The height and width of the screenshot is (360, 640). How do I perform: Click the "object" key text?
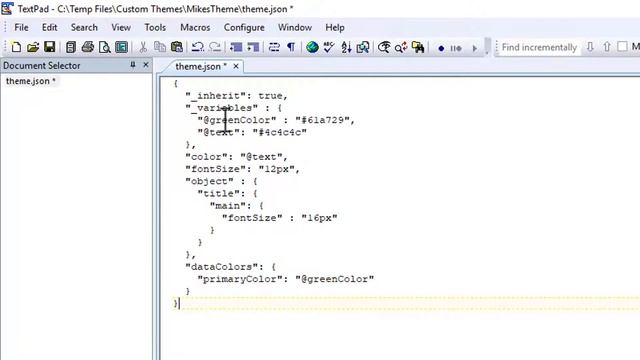click(x=209, y=181)
